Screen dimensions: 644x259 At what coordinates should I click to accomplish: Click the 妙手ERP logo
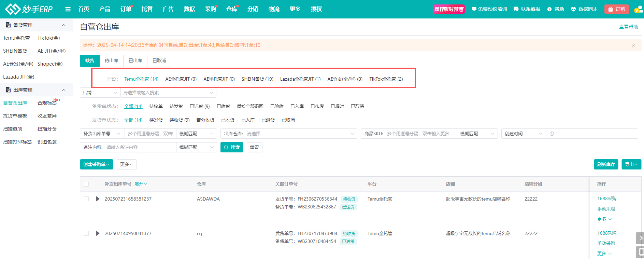(x=29, y=9)
